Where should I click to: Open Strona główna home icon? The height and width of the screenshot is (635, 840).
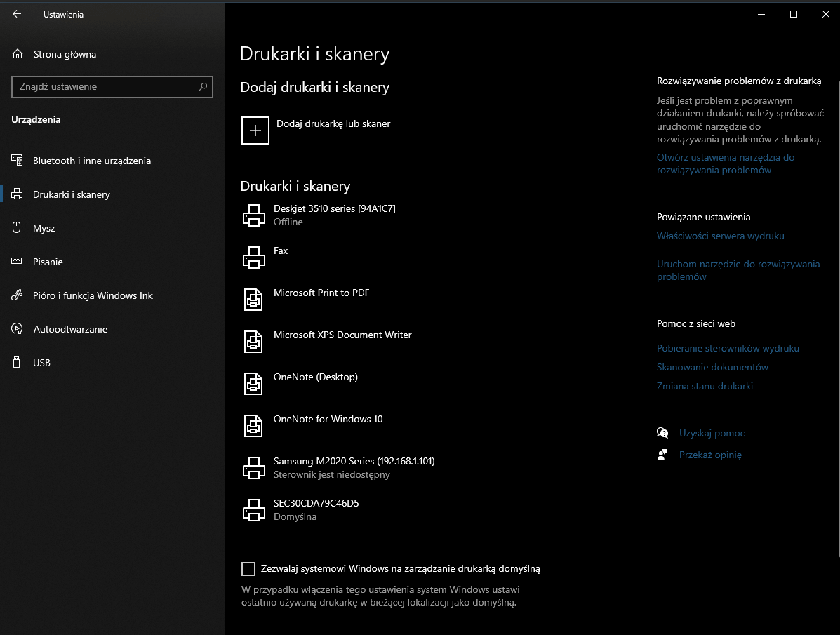[x=18, y=54]
